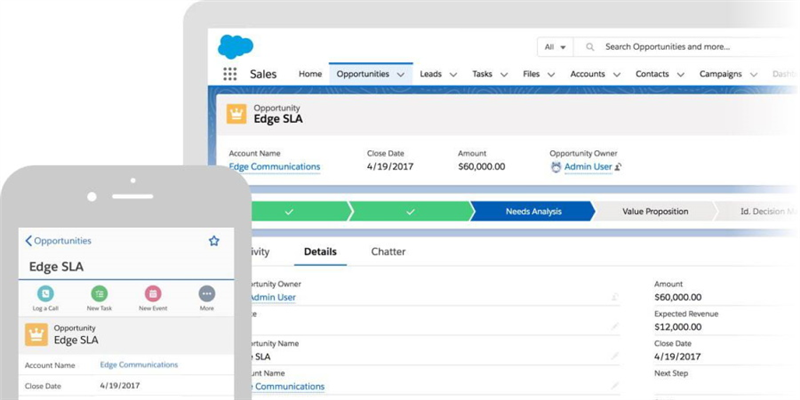Click the Next Step field label
This screenshot has width=800, height=400.
pyautogui.click(x=671, y=373)
